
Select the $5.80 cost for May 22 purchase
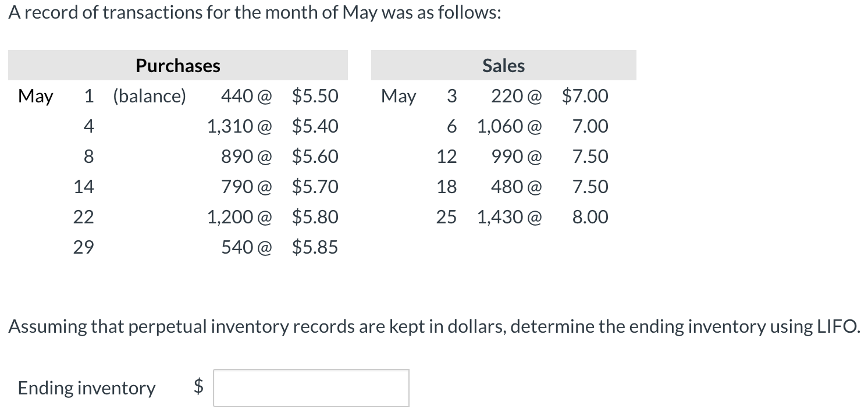tap(315, 217)
